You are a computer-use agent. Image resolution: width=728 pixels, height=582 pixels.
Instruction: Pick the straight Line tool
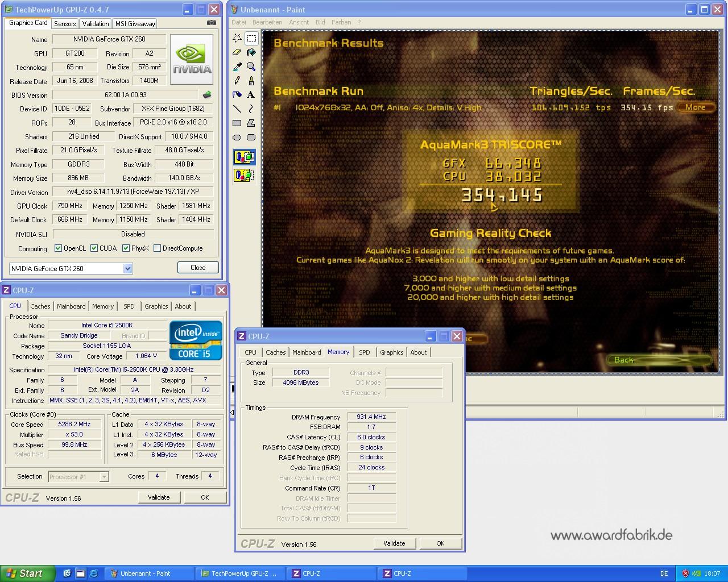pos(237,109)
